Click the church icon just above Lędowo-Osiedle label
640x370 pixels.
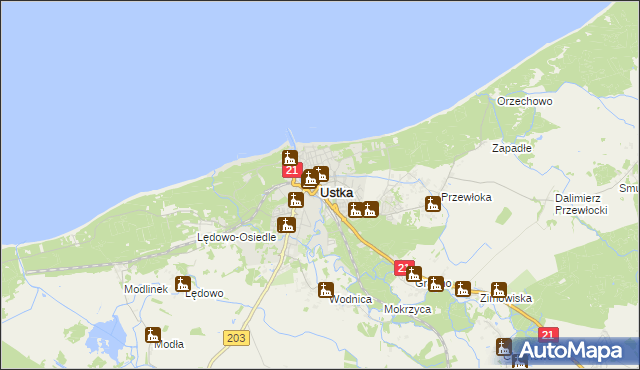coord(287,225)
